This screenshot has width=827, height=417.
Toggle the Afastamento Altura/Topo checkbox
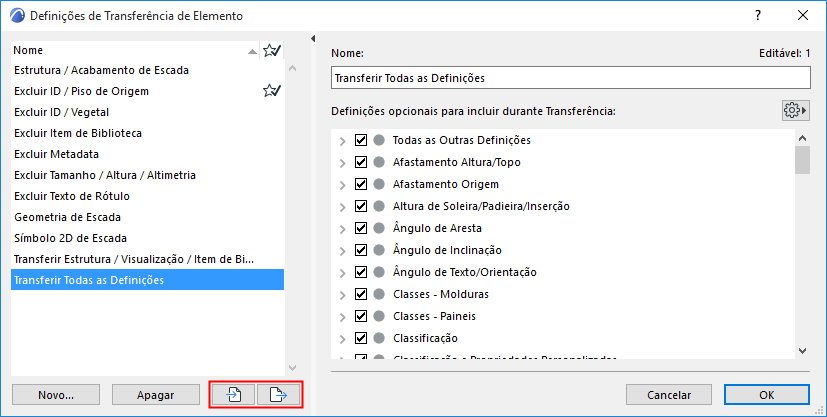click(362, 162)
